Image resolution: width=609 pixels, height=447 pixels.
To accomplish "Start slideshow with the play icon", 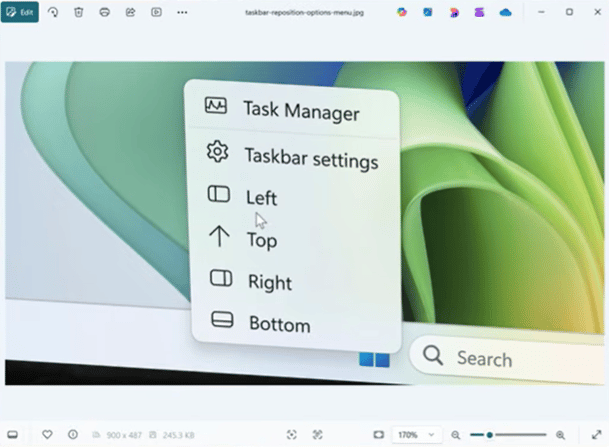I will [x=156, y=12].
